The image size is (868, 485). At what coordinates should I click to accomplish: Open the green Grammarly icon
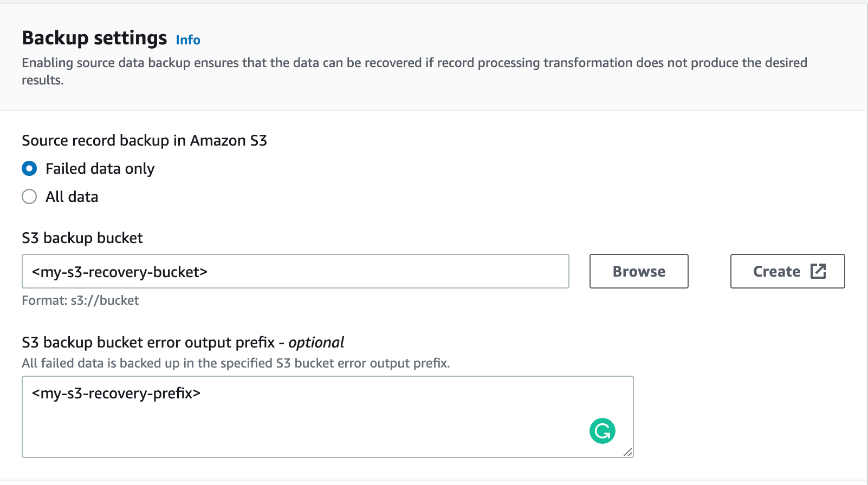(603, 431)
